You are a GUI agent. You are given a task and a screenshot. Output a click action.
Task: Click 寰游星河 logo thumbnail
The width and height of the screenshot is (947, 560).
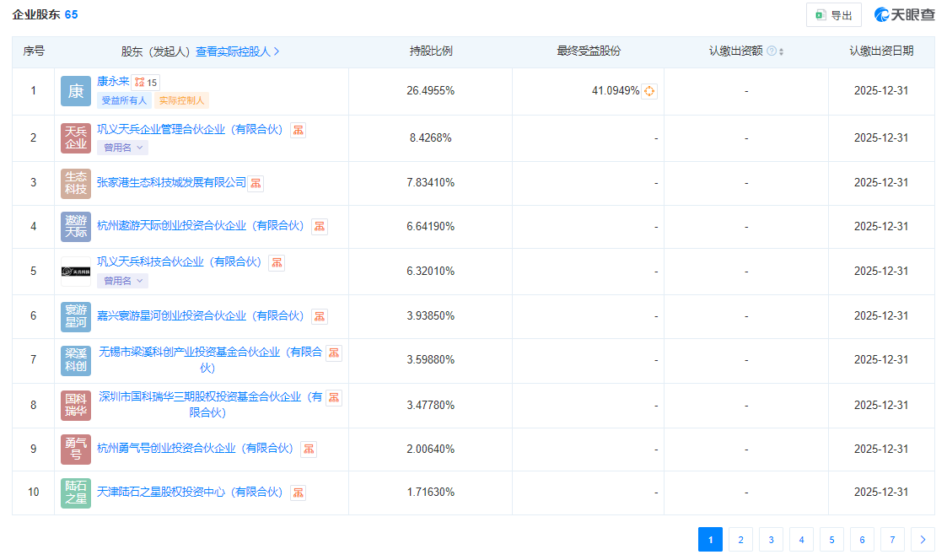click(x=76, y=316)
